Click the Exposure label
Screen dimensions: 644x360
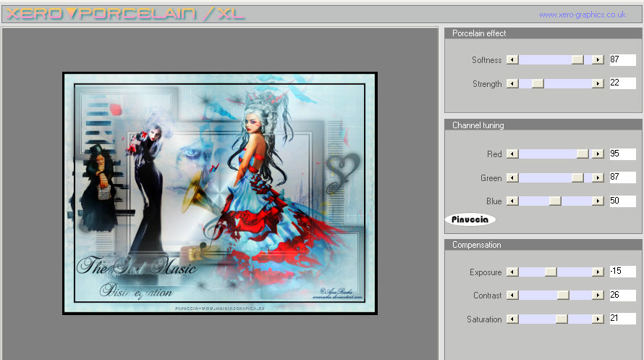pyautogui.click(x=486, y=272)
